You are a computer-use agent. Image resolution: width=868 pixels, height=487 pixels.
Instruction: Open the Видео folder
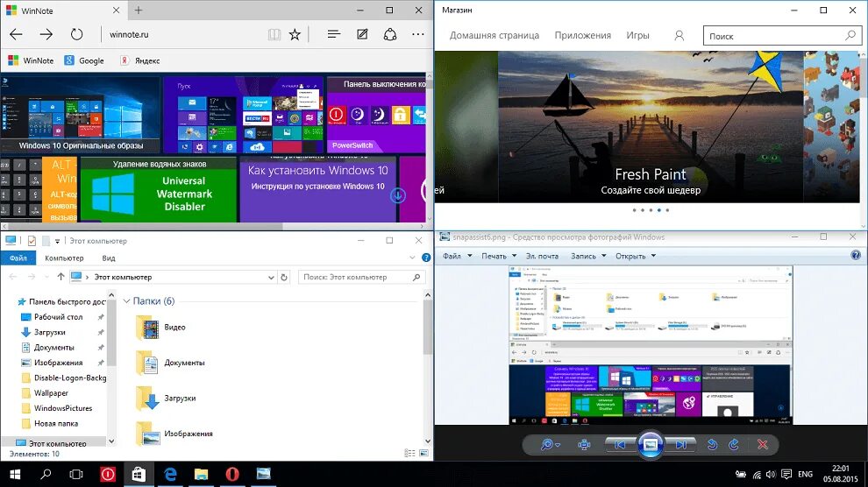pyautogui.click(x=161, y=328)
